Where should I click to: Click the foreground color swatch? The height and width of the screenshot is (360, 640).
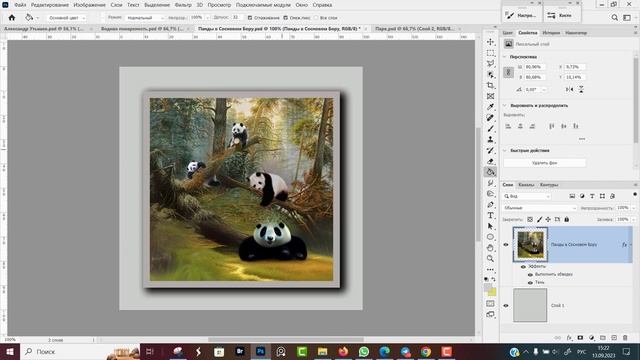(488, 288)
